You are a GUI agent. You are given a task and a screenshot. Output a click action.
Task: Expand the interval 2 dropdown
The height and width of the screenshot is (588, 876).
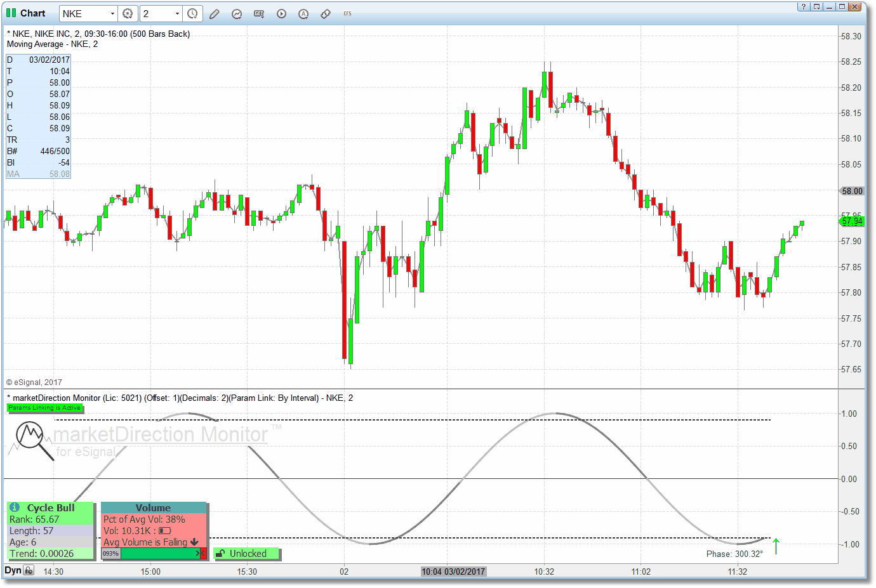click(177, 13)
